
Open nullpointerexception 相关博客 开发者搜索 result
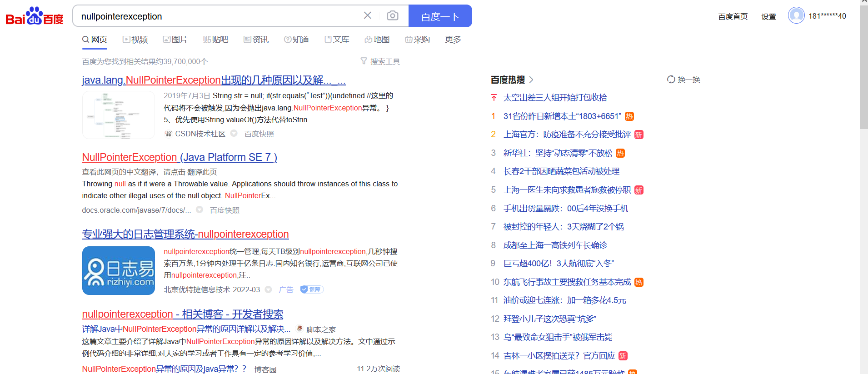click(183, 314)
